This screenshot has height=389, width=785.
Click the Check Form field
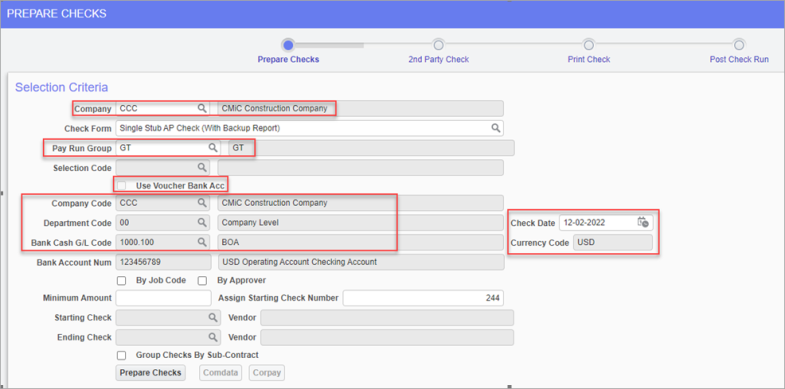(x=309, y=128)
